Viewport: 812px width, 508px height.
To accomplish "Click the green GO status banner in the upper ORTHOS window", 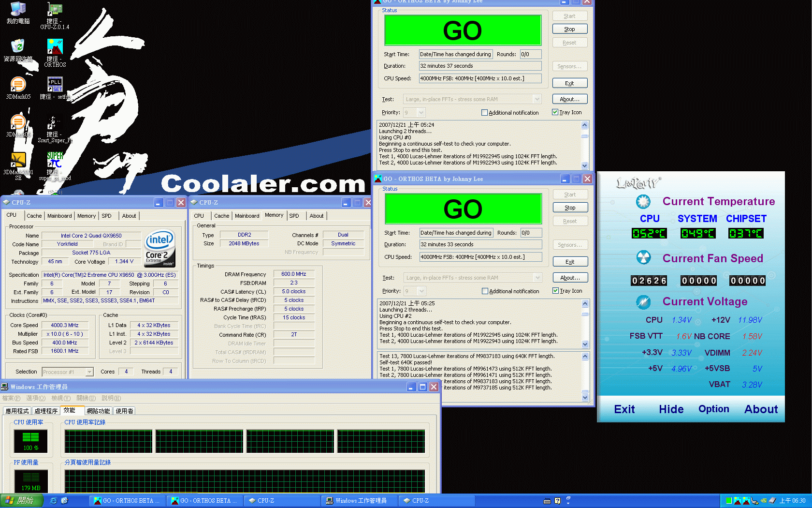I will click(x=463, y=30).
